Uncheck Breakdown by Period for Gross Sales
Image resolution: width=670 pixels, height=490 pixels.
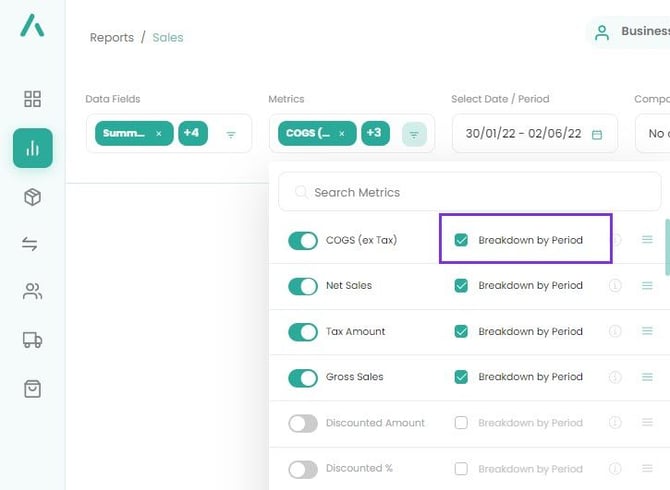461,377
